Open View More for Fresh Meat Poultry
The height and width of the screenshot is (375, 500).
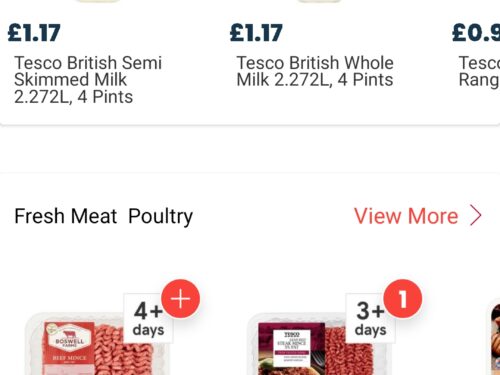(x=418, y=216)
